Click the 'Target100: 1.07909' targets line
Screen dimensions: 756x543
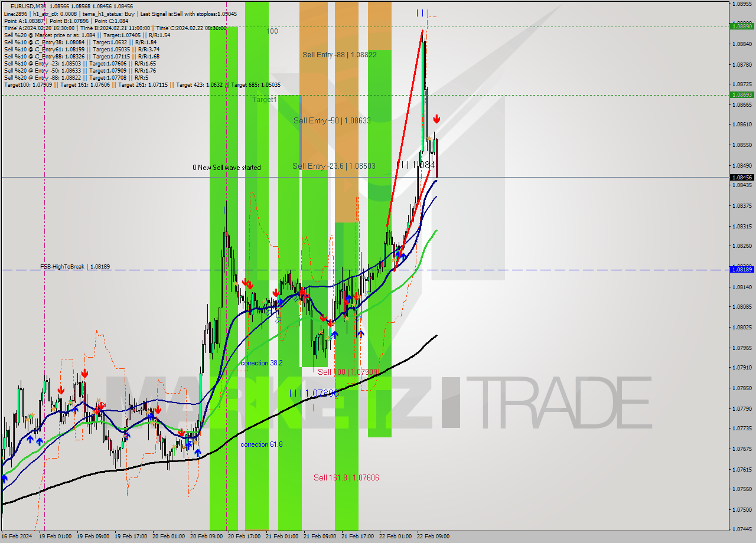click(142, 84)
